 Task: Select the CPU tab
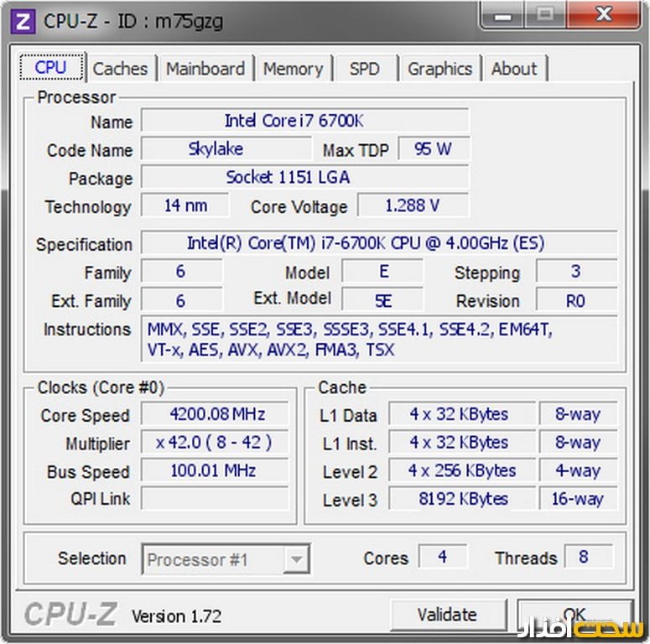pyautogui.click(x=51, y=68)
